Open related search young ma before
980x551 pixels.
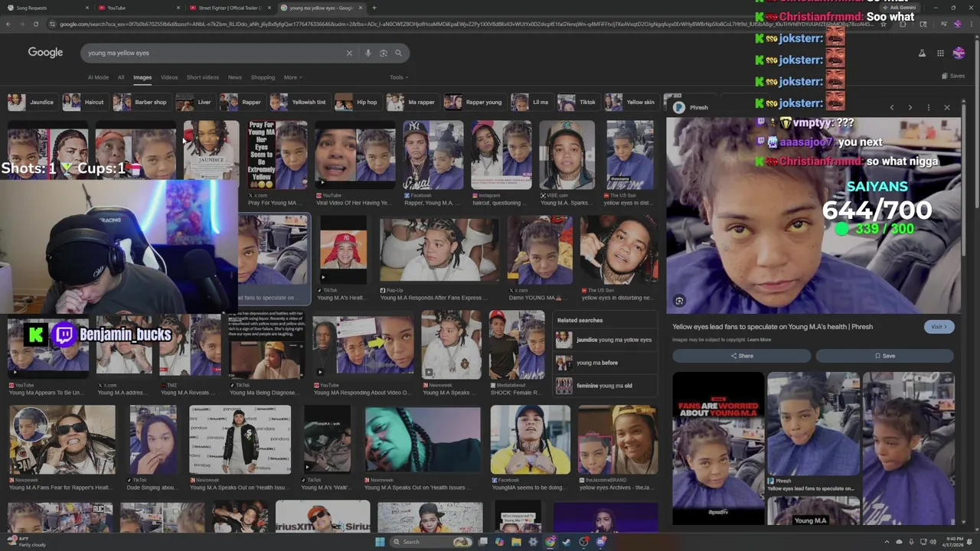click(x=605, y=363)
